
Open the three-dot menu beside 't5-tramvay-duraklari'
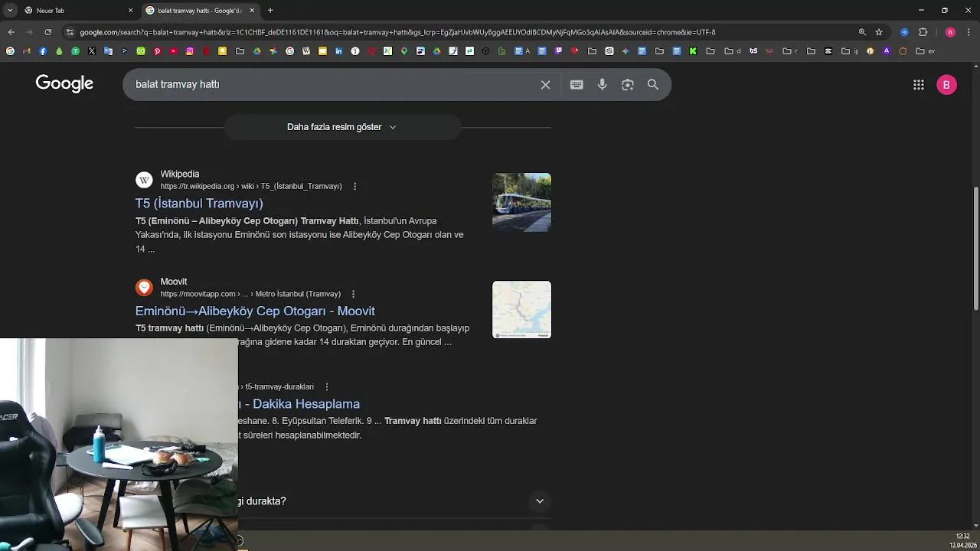click(327, 387)
